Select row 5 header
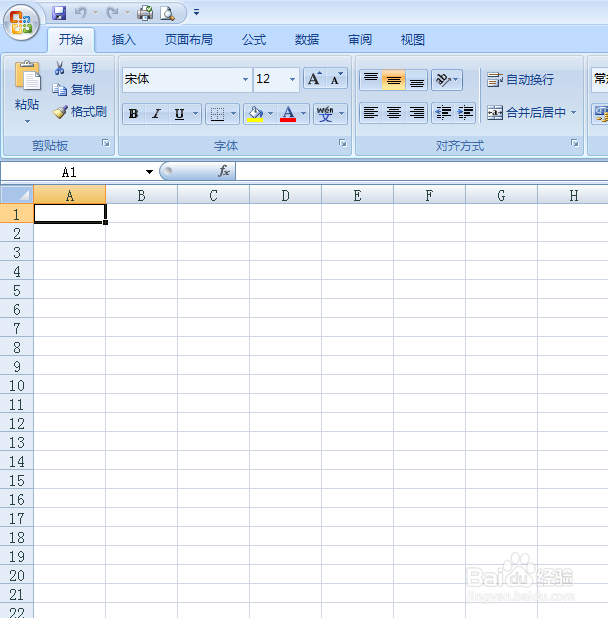608x618 pixels. (17, 290)
